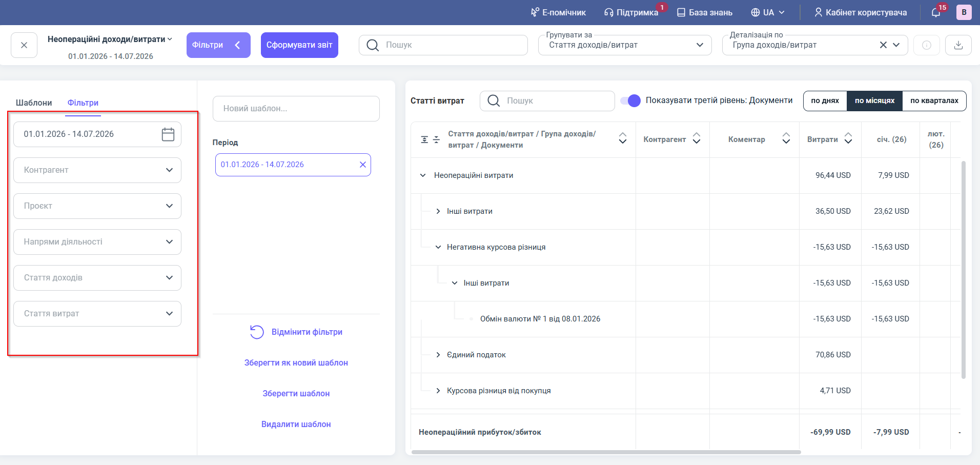Click the top Пошук search field
Image resolution: width=980 pixels, height=465 pixels.
pyautogui.click(x=443, y=45)
